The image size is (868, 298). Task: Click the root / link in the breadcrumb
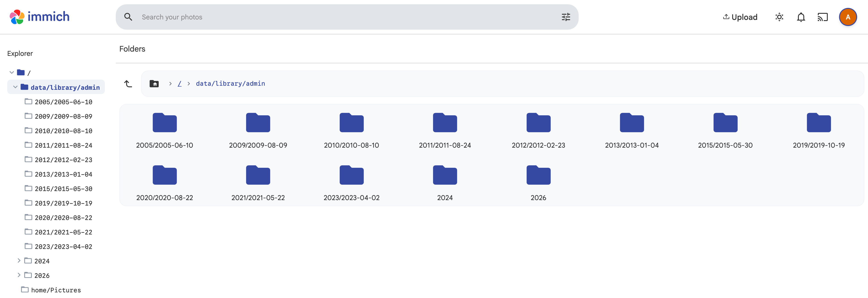point(180,83)
